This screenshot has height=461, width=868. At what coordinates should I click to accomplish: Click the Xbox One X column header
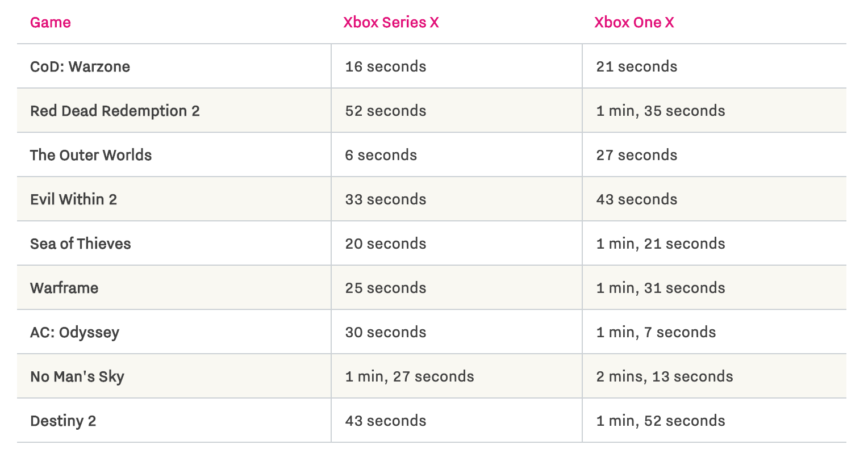pyautogui.click(x=634, y=23)
